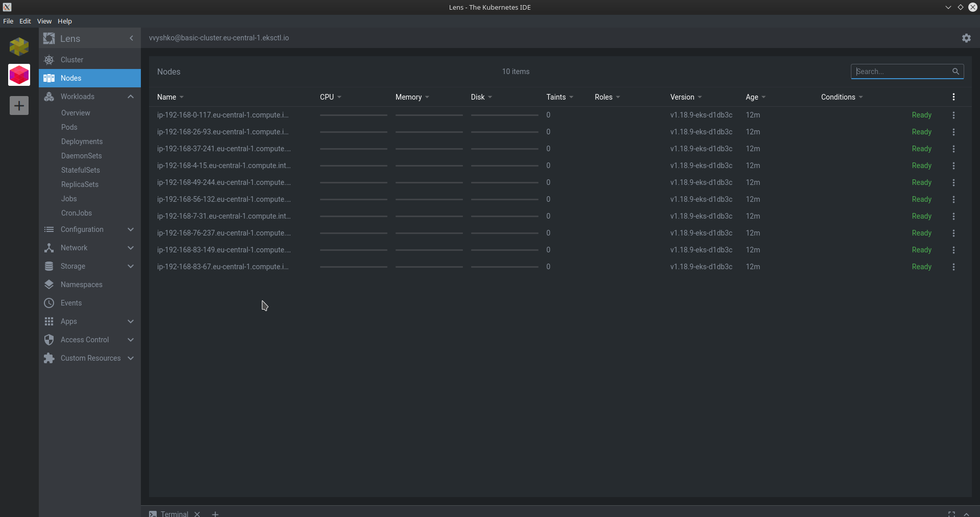This screenshot has height=517, width=980.
Task: Click Memory usage bar of ip-192-168-26-93
Action: point(429,132)
